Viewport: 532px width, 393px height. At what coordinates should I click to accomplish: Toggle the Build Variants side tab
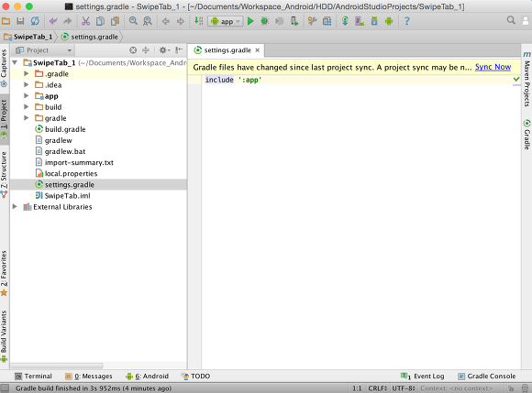4,336
